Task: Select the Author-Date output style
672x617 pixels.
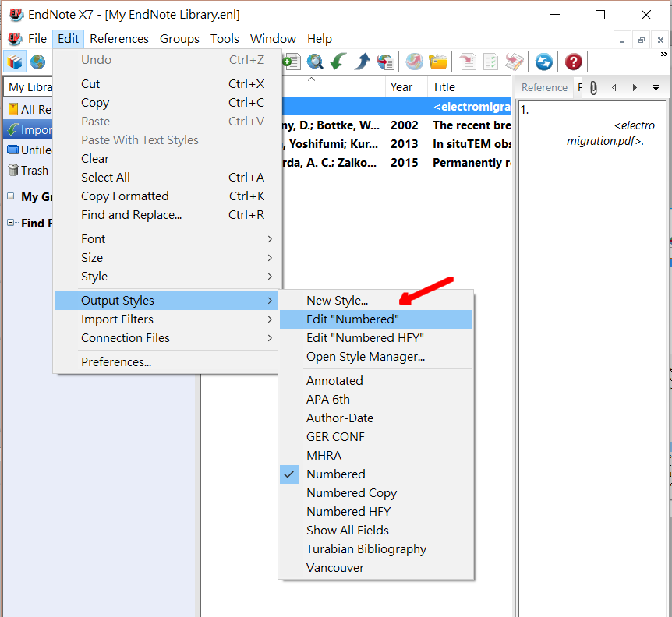Action: click(376, 418)
